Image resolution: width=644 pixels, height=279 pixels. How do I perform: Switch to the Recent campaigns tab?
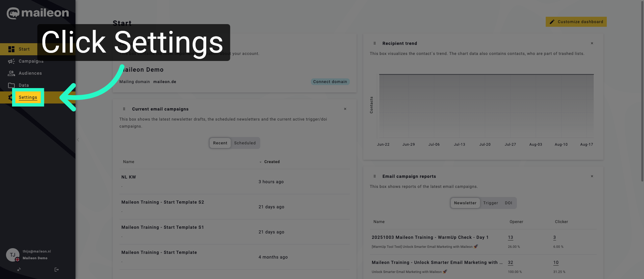(220, 143)
